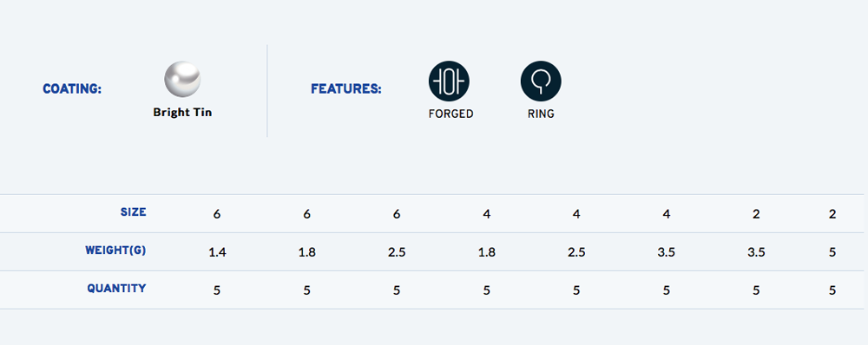Select the first 3.5 weight cell
Image resolution: width=868 pixels, height=345 pixels.
(667, 252)
